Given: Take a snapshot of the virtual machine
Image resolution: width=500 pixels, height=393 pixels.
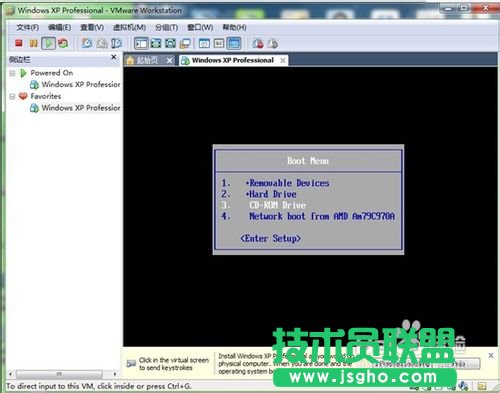Looking at the screenshot, I should [x=87, y=43].
